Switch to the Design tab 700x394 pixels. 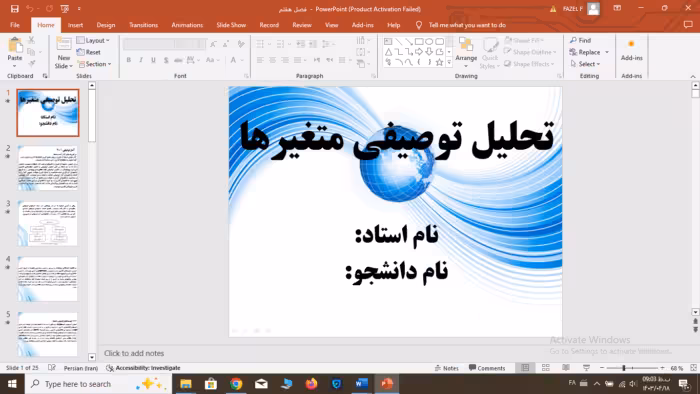point(105,25)
